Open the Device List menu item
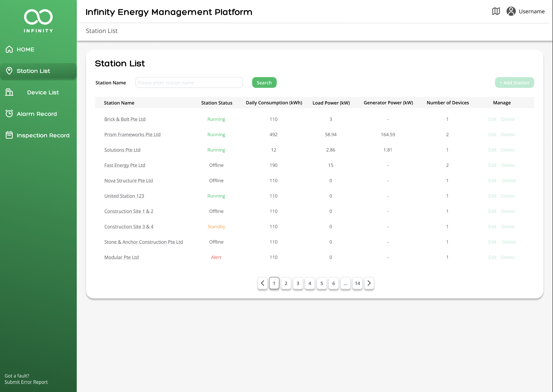 point(43,92)
